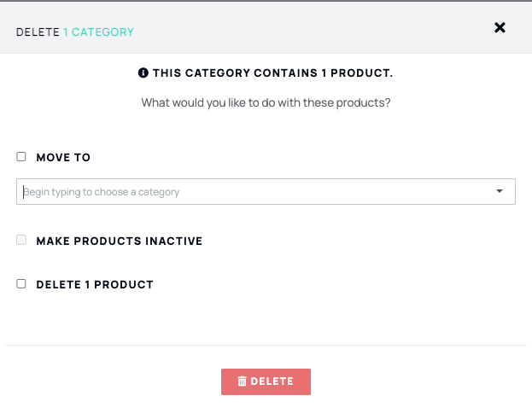The width and height of the screenshot is (532, 413).
Task: Click the teal 1 Category title text
Action: click(99, 32)
